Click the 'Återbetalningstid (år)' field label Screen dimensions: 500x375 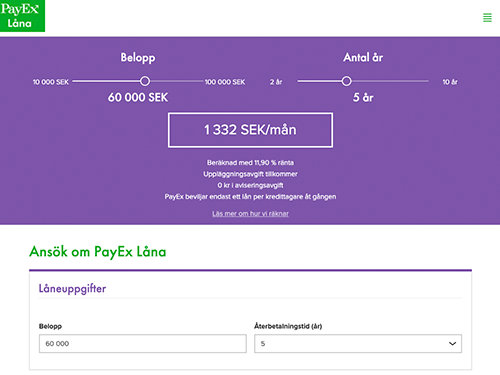pyautogui.click(x=288, y=326)
